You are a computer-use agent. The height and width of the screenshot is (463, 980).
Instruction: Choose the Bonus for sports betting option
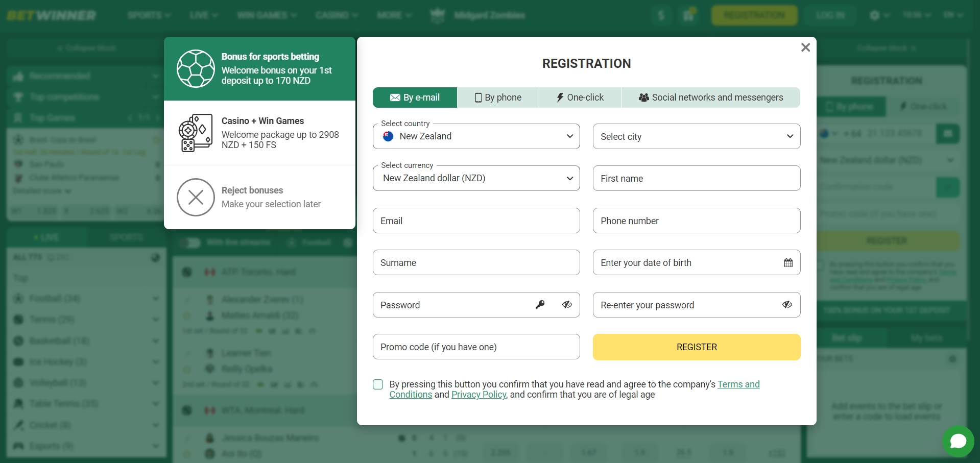(x=259, y=68)
